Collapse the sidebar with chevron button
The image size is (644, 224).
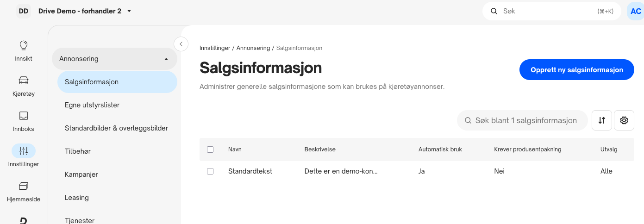coord(181,44)
